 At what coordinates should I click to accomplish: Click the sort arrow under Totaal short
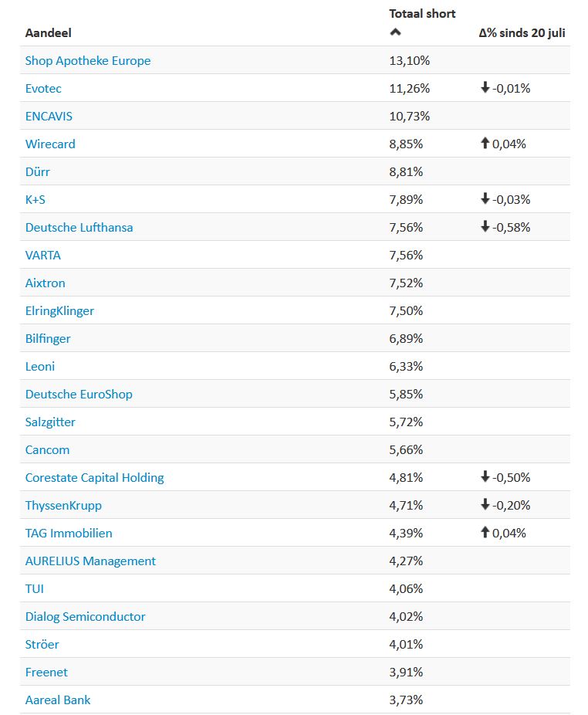point(395,32)
